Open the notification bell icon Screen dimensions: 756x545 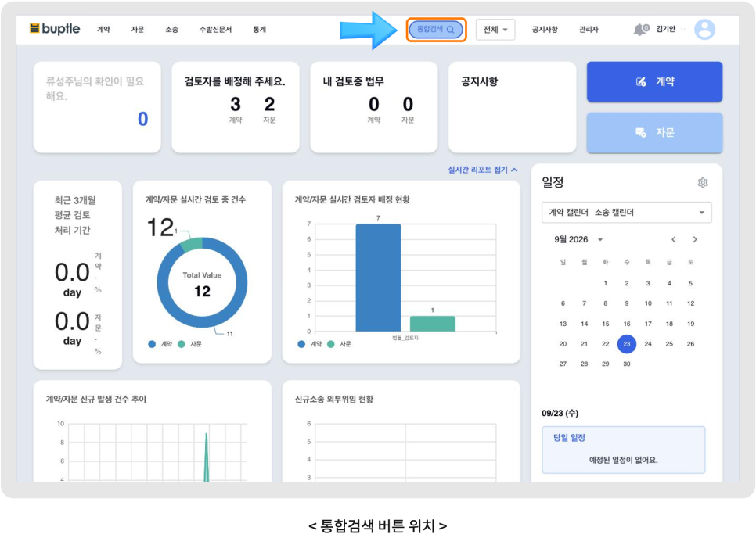640,30
